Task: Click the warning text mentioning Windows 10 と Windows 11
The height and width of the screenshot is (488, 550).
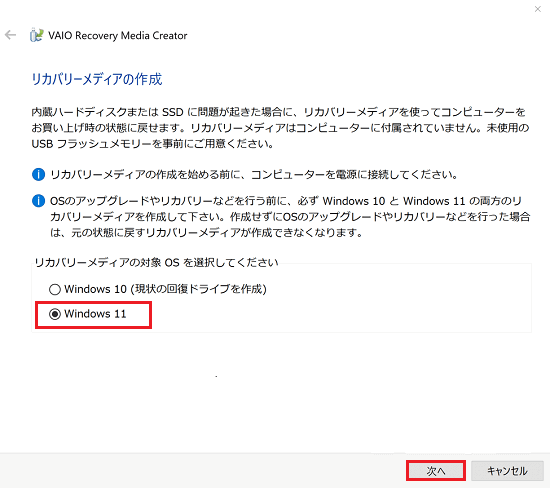Action: [x=290, y=217]
